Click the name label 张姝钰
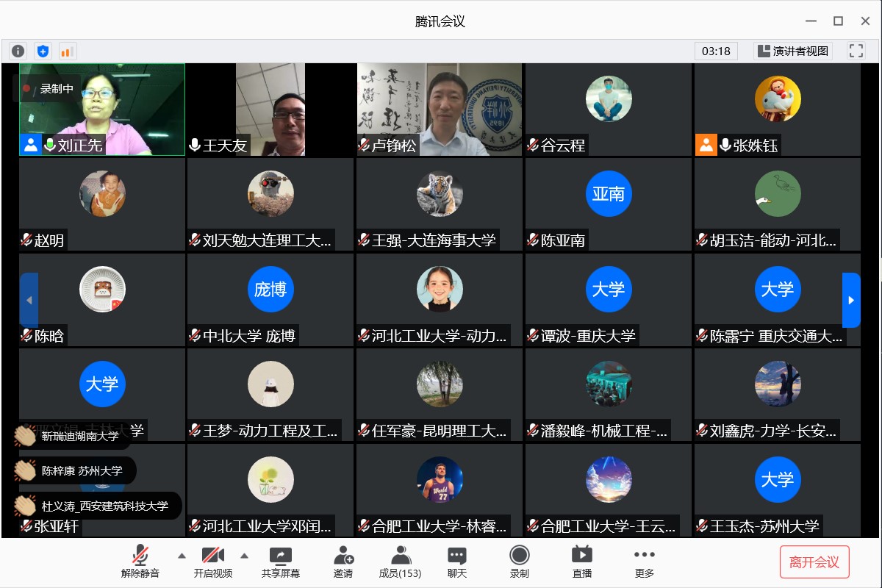 (x=755, y=146)
